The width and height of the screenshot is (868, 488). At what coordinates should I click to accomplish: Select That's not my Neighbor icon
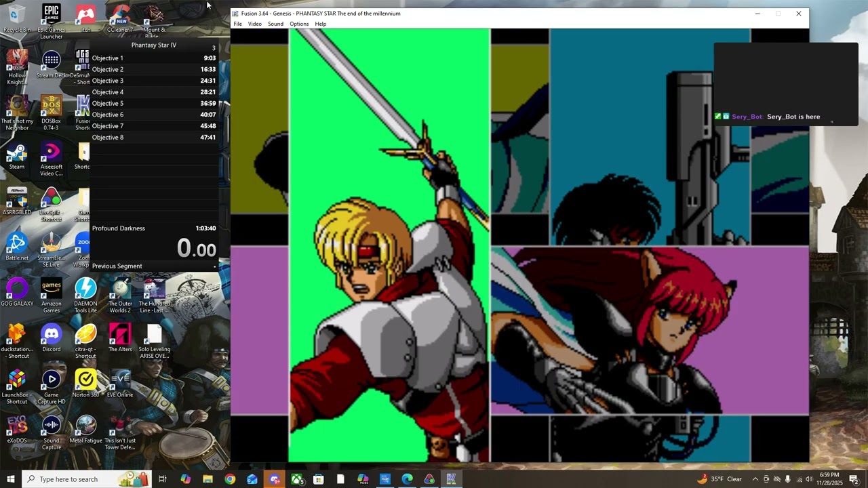[x=16, y=113]
